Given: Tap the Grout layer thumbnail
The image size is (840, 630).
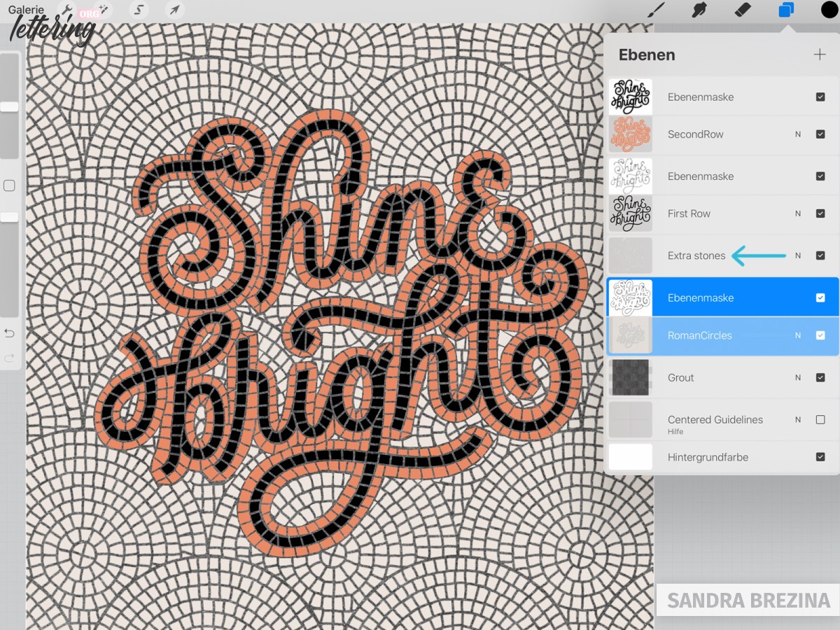Looking at the screenshot, I should tap(631, 377).
